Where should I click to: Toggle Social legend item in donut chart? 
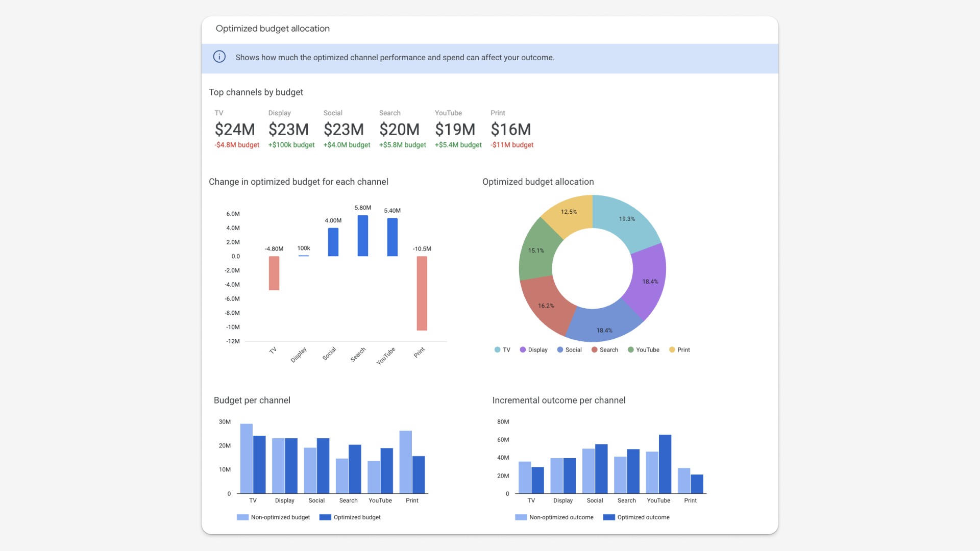pyautogui.click(x=569, y=350)
